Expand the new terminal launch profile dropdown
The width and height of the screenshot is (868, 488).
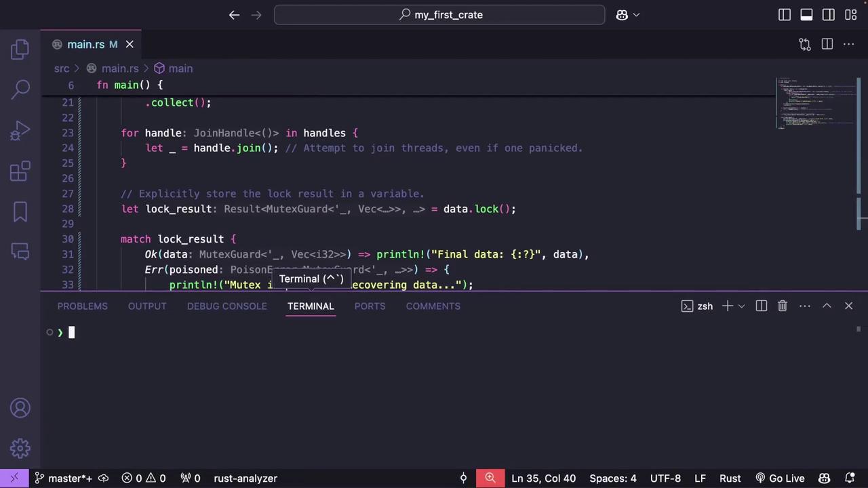click(741, 306)
